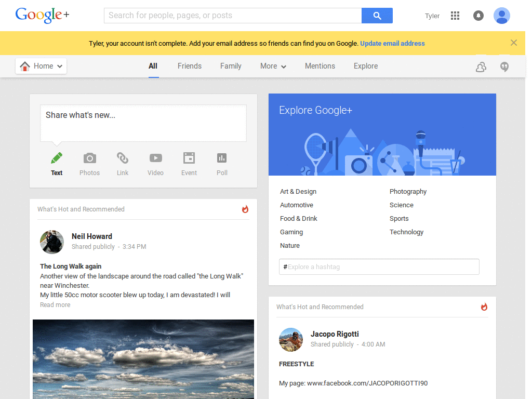Click flame icon above Jacopo Rigotti post
This screenshot has width=532, height=399.
pos(484,307)
